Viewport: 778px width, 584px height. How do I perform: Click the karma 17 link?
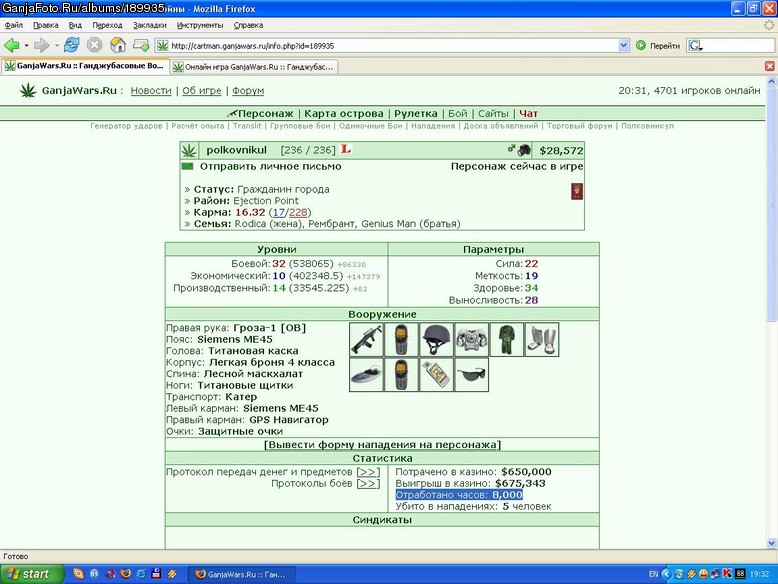(278, 212)
